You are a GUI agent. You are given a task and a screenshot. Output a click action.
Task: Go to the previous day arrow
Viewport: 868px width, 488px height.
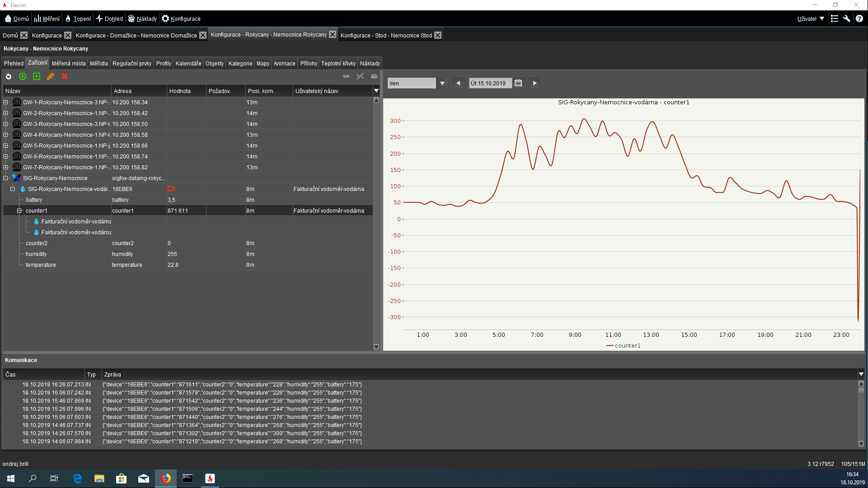[x=458, y=83]
